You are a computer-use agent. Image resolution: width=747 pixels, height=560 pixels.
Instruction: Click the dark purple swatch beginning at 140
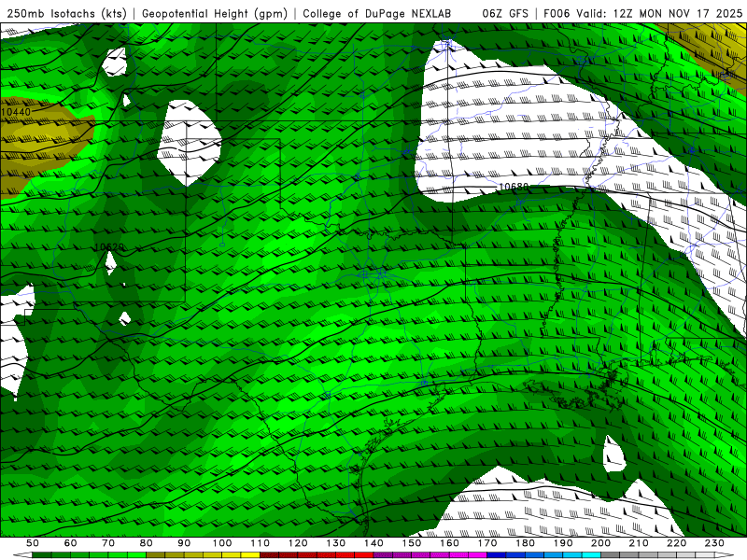coord(383,554)
